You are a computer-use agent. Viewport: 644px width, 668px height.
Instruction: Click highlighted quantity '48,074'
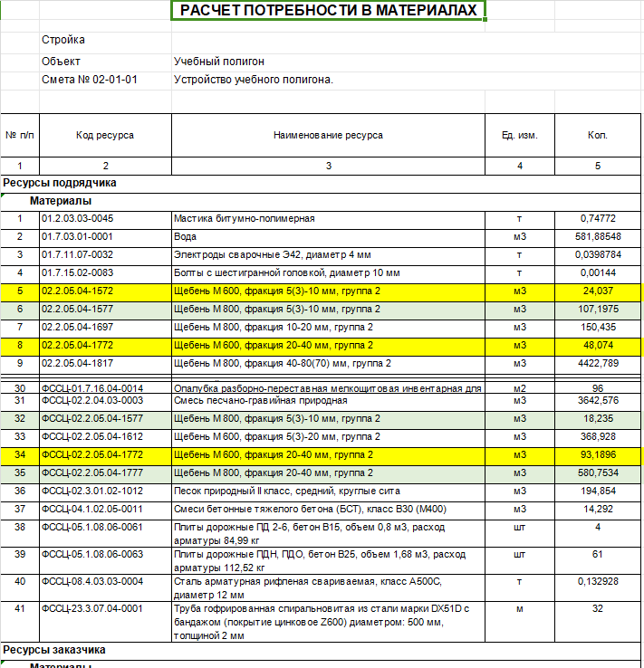(x=598, y=346)
